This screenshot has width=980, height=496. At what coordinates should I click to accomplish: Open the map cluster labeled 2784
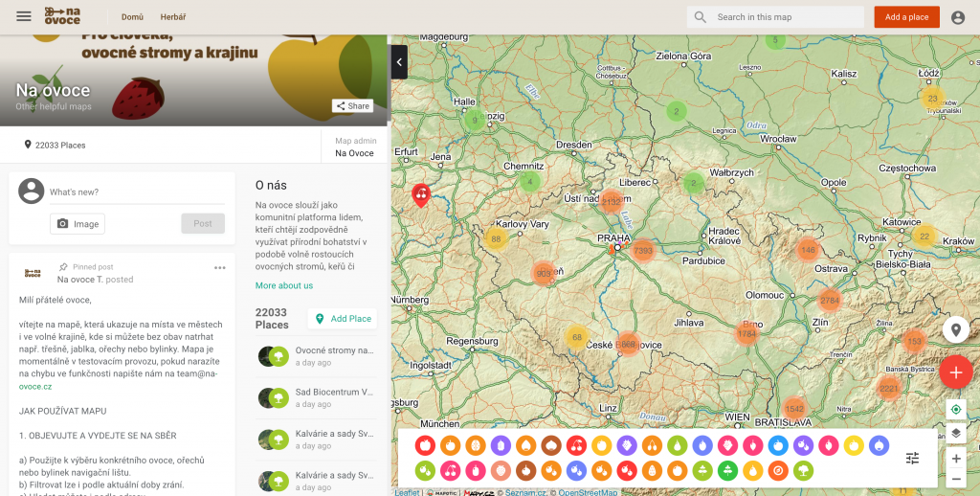pyautogui.click(x=830, y=301)
